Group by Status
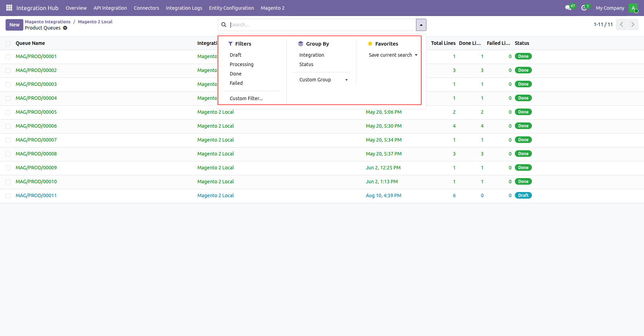 [x=306, y=64]
